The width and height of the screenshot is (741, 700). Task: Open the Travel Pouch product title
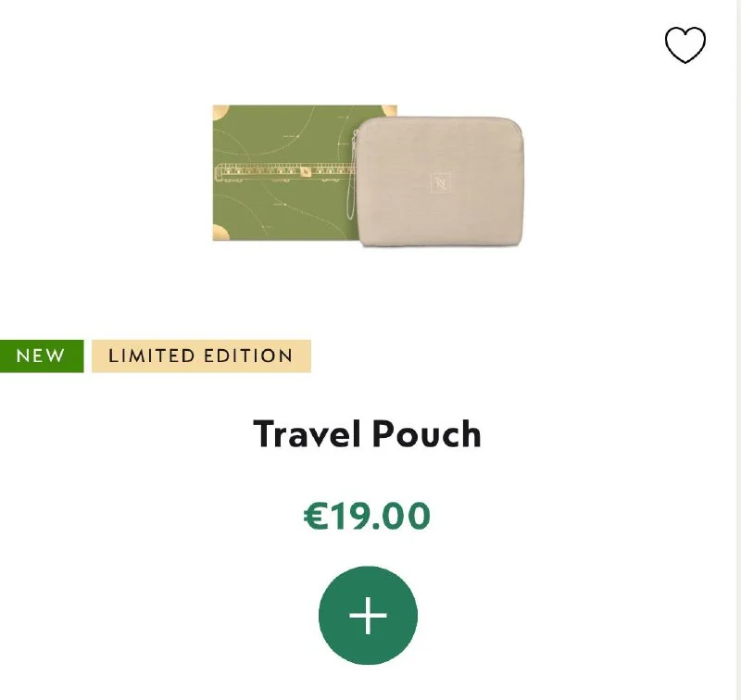[x=367, y=433]
